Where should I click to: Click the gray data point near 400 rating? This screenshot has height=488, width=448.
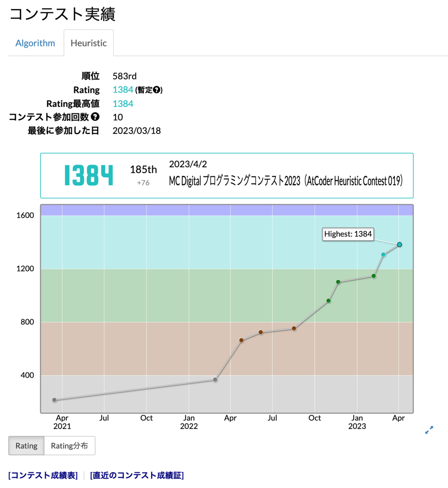[215, 380]
